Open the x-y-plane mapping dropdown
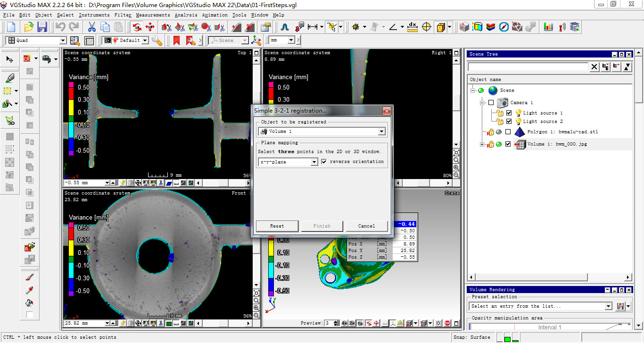The image size is (644, 343). pyautogui.click(x=314, y=162)
